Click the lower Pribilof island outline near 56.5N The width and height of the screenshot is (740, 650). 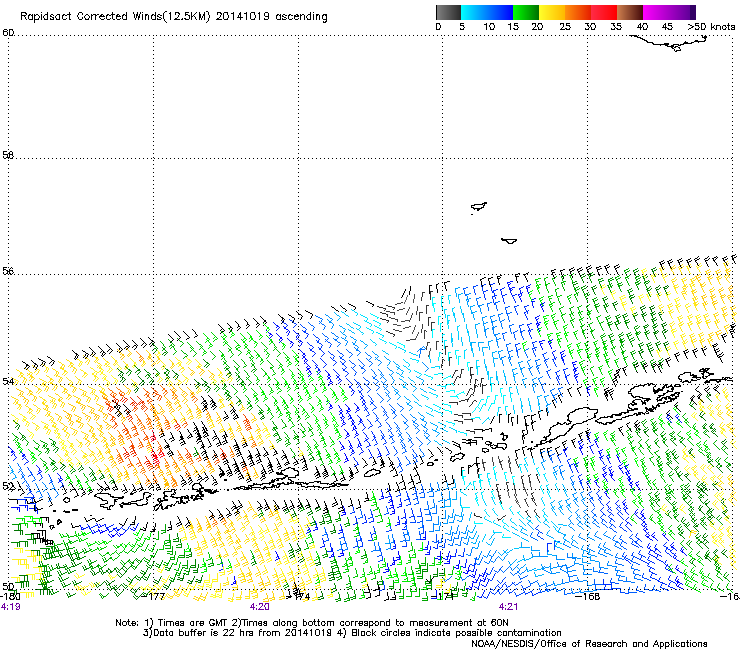509,241
